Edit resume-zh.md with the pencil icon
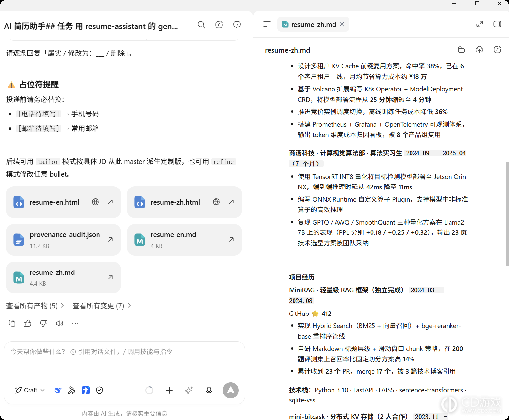This screenshot has width=509, height=420. (x=497, y=50)
